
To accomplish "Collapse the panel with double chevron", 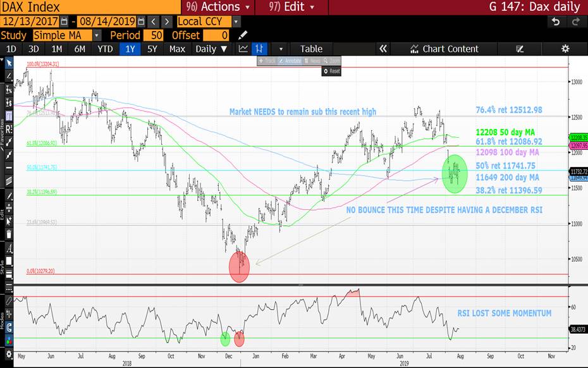I will (x=383, y=49).
